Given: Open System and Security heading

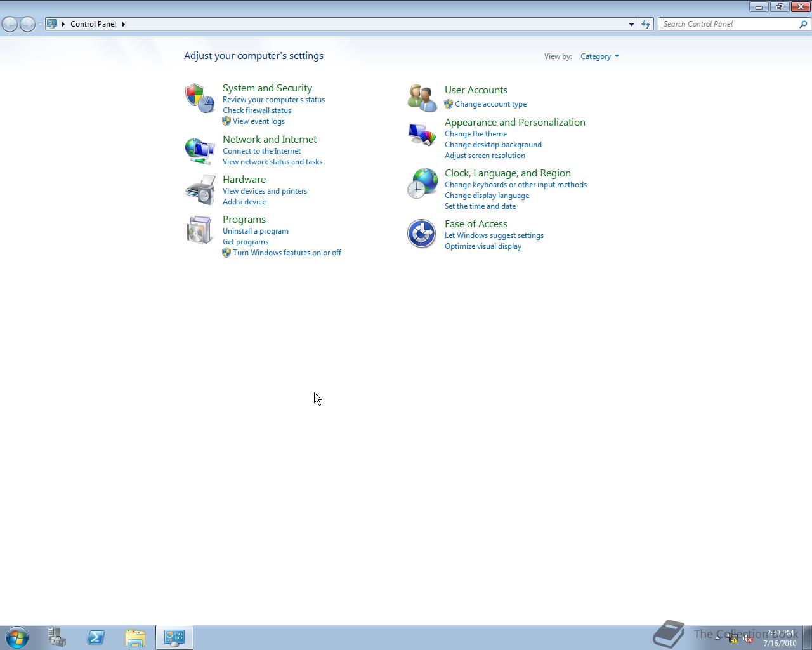Looking at the screenshot, I should (x=267, y=88).
